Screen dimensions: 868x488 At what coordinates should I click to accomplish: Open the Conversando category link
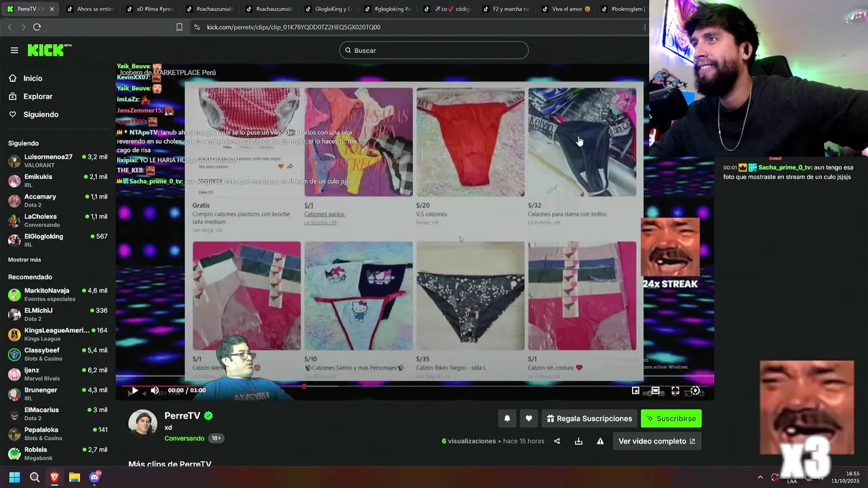184,439
